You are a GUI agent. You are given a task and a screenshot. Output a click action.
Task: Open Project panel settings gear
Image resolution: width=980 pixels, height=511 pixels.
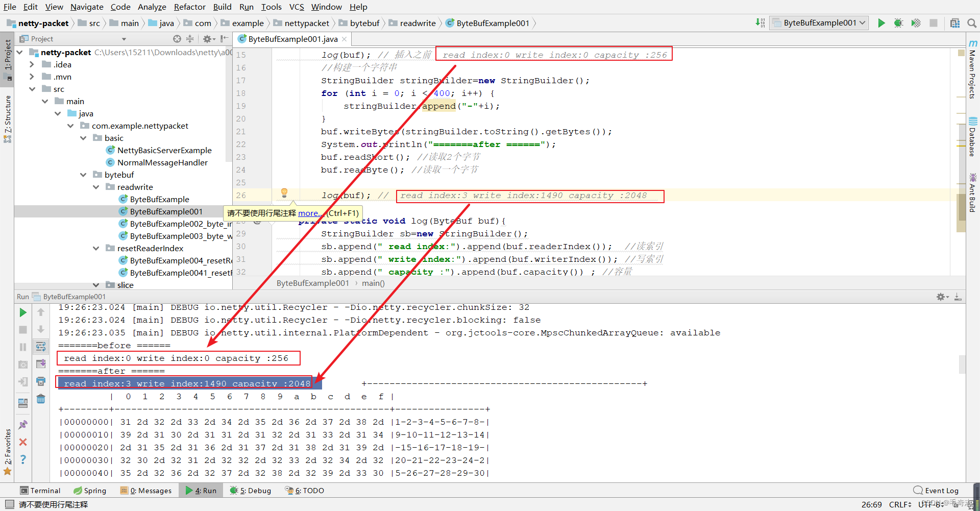pyautogui.click(x=208, y=39)
